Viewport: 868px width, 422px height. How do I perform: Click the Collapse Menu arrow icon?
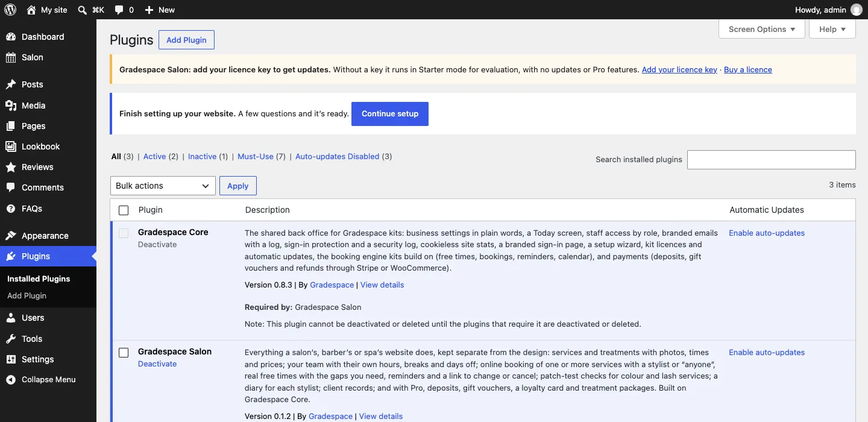pos(11,380)
